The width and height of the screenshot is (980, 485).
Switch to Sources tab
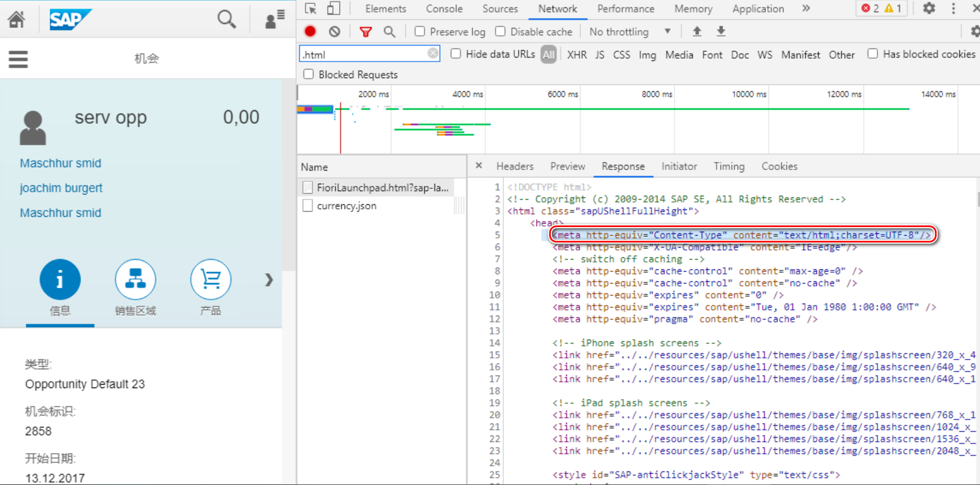pyautogui.click(x=500, y=9)
